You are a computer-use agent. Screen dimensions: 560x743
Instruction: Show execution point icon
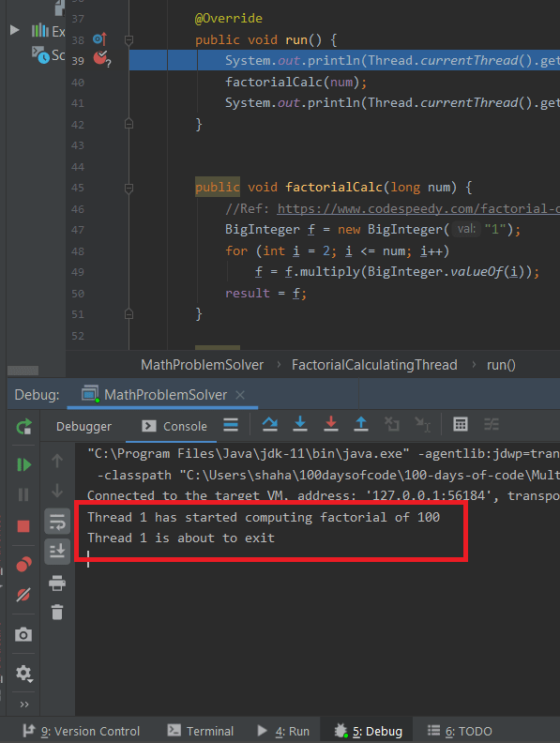pos(231,425)
